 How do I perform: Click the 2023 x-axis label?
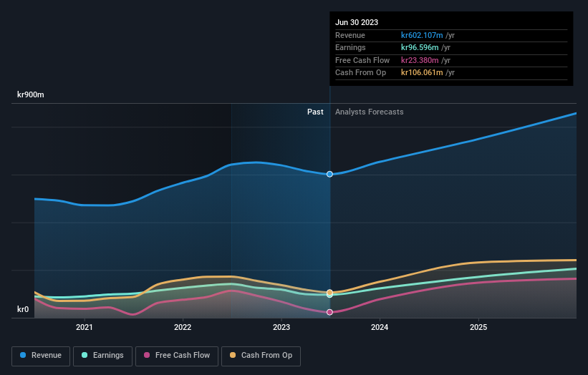click(x=281, y=327)
